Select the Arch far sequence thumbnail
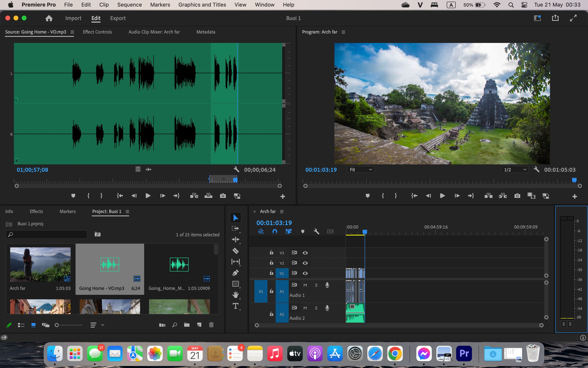Screen dimensions: 588x368 pyautogui.click(x=40, y=264)
